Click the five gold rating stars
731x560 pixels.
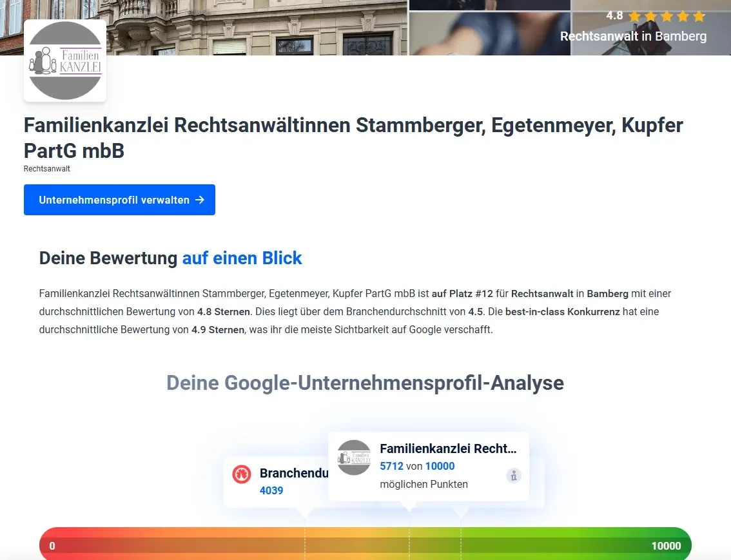coord(667,16)
